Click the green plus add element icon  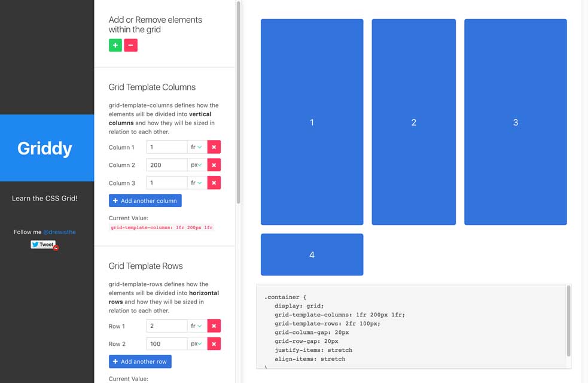click(115, 45)
